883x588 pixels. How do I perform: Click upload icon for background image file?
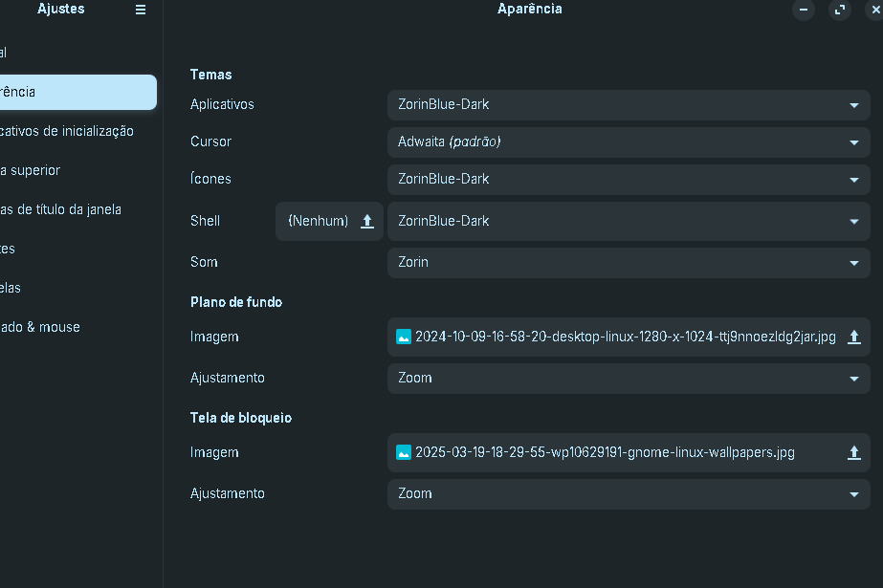coord(853,338)
